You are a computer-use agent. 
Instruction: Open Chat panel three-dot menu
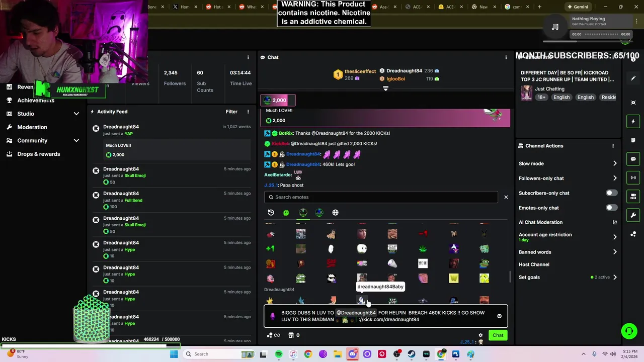pos(506,57)
